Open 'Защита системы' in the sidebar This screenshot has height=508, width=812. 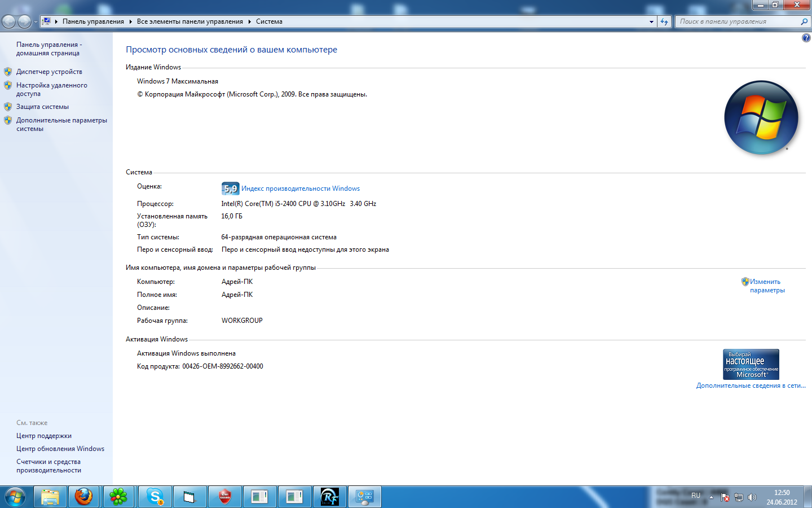click(42, 107)
